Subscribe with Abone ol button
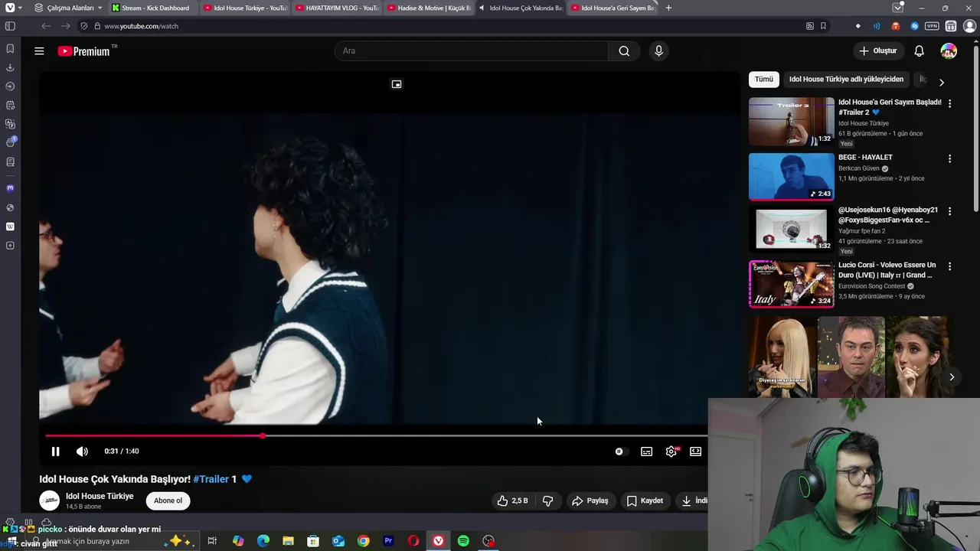Viewport: 980px width, 551px height. click(x=168, y=500)
